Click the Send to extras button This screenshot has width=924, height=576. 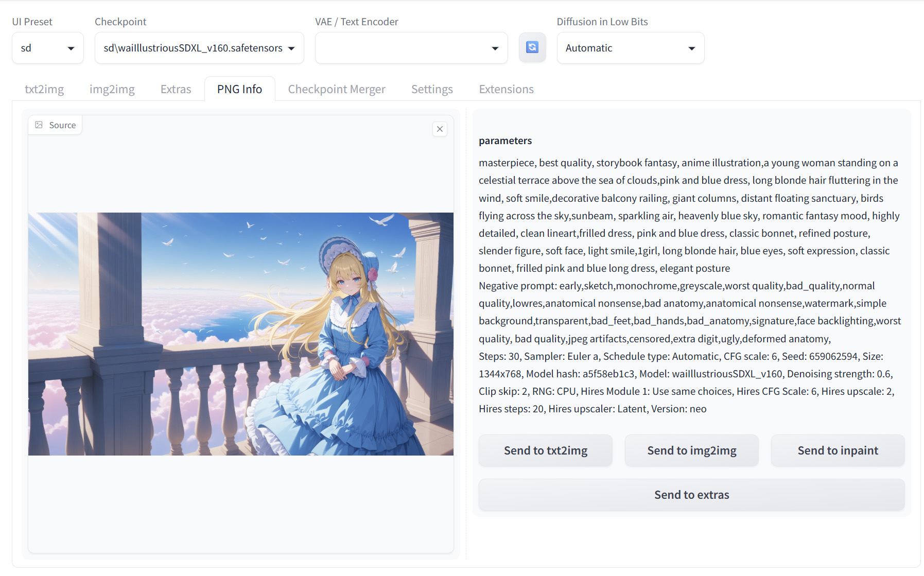pos(691,495)
